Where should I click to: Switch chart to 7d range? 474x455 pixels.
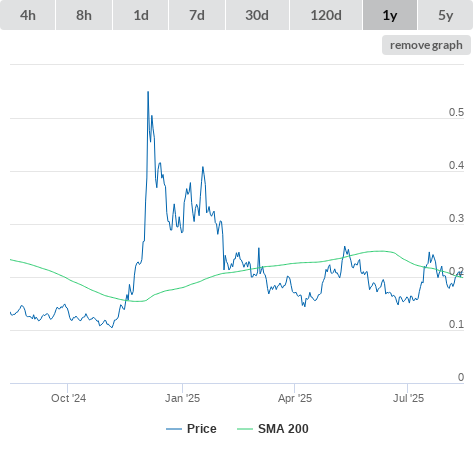(x=197, y=15)
